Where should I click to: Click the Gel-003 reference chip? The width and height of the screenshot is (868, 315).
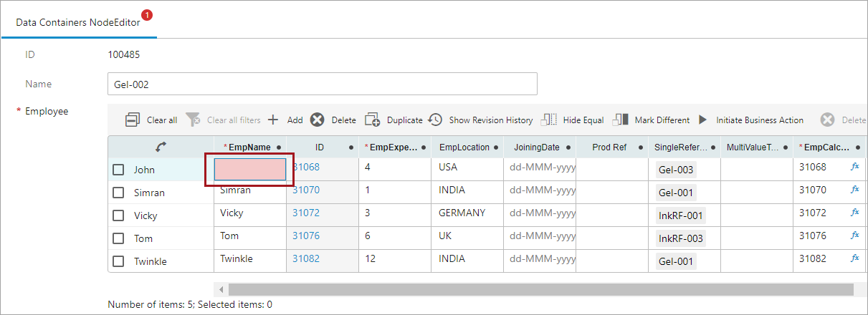click(677, 170)
